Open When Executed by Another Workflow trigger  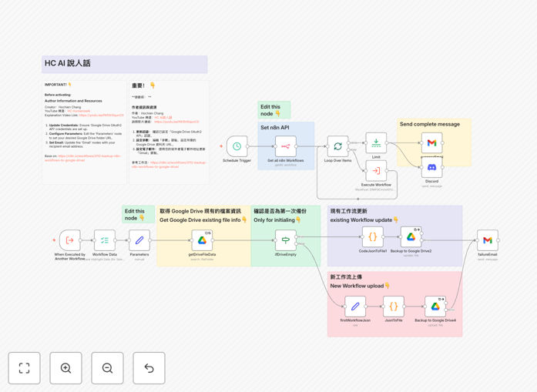pyautogui.click(x=70, y=240)
